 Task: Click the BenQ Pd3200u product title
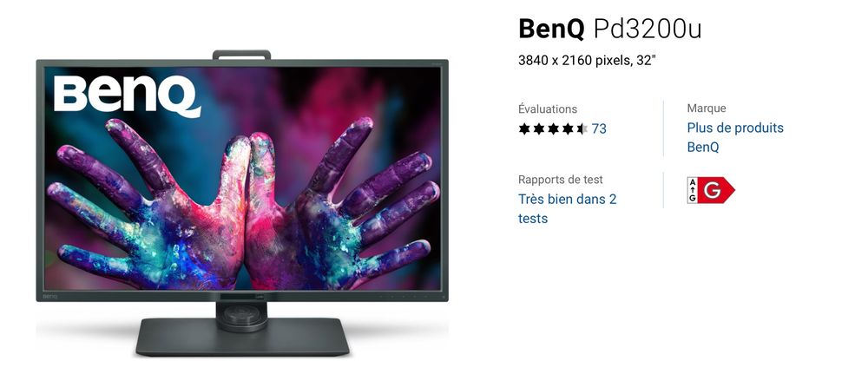(x=609, y=29)
